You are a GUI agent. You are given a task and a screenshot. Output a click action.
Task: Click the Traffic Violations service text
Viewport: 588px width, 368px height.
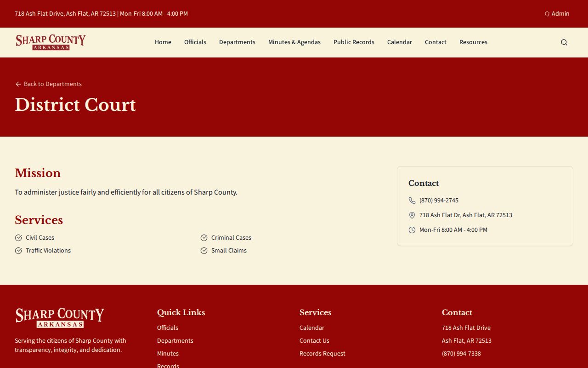click(x=48, y=251)
